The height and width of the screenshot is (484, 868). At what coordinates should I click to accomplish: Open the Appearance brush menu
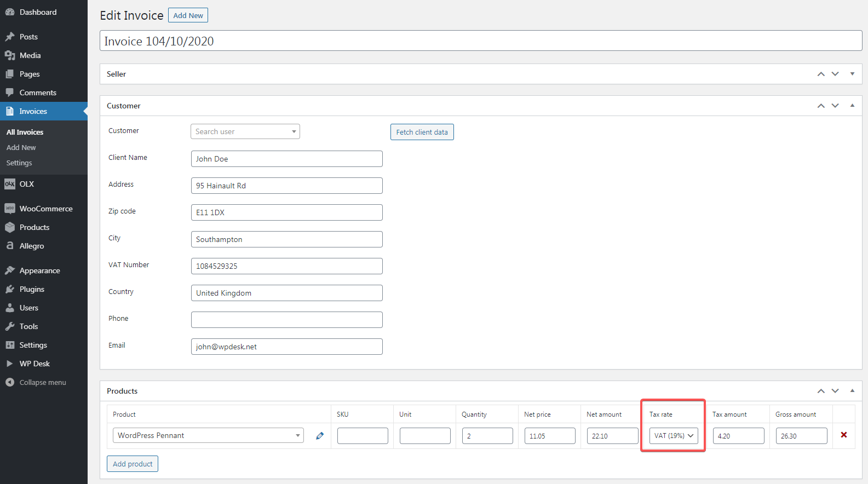[x=10, y=270]
